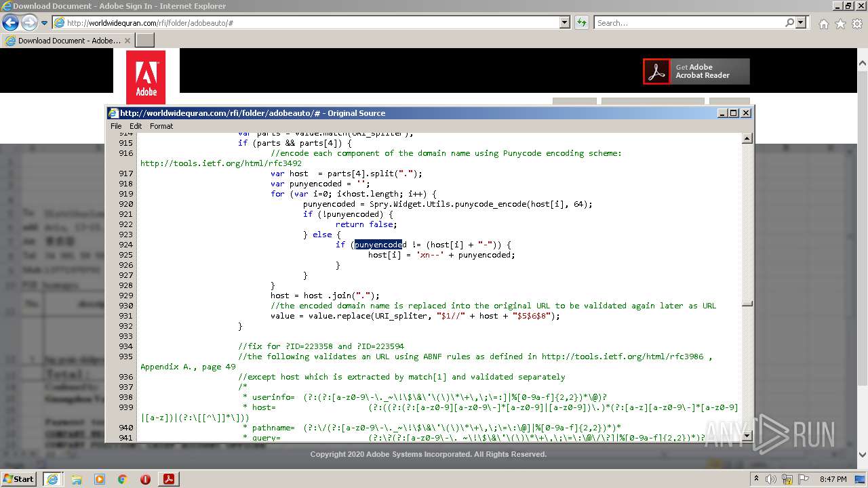Click the Action Center flag icon

tap(804, 479)
